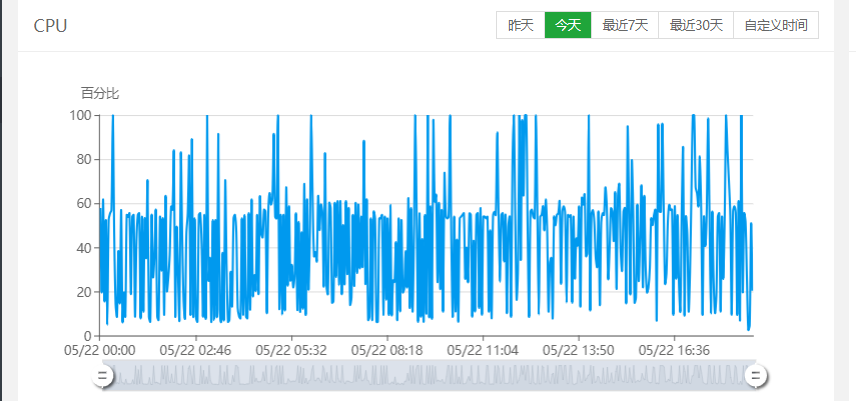Click the 20 value on y-axis
The height and width of the screenshot is (401, 856).
pos(84,292)
